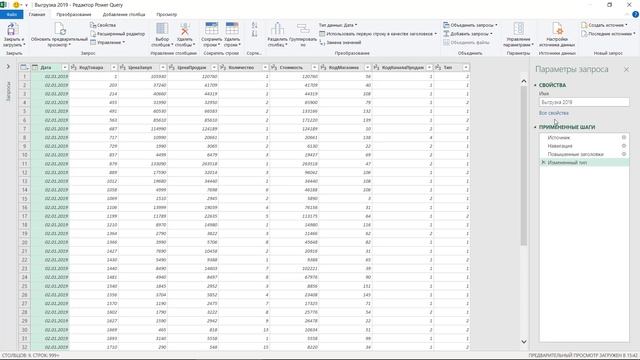This screenshot has height=360, width=640.
Task: Click the number type icon on Стоимость column
Action: coord(274,67)
